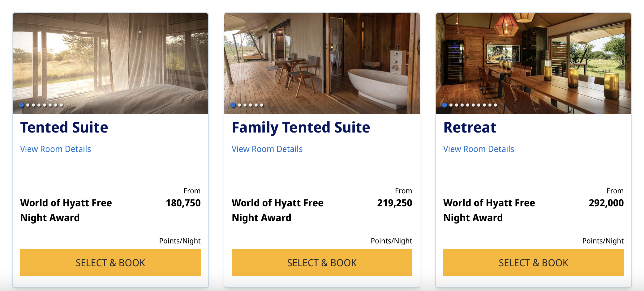Click the Family Tented Suite heading
Viewport: 644px width, 291px height.
[x=301, y=128]
